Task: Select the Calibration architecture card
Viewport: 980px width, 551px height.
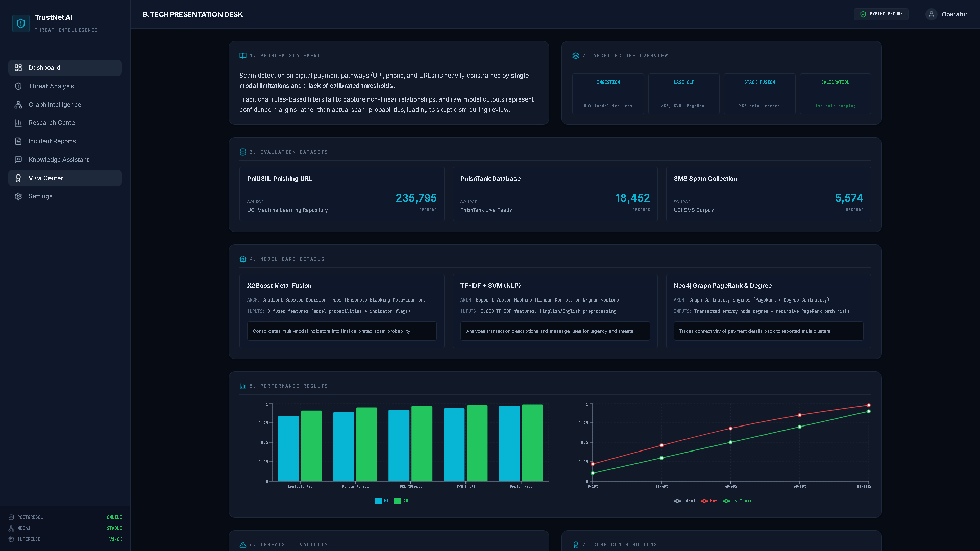Action: pos(836,94)
